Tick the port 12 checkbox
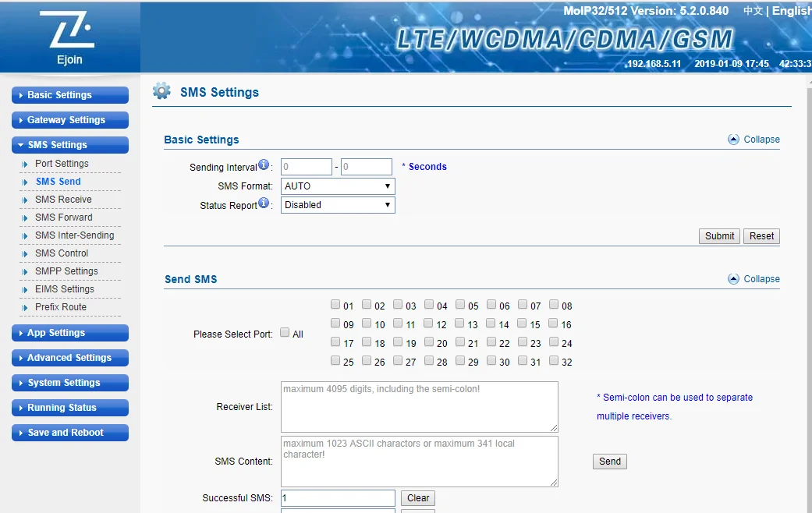Image resolution: width=812 pixels, height=513 pixels. 428,323
